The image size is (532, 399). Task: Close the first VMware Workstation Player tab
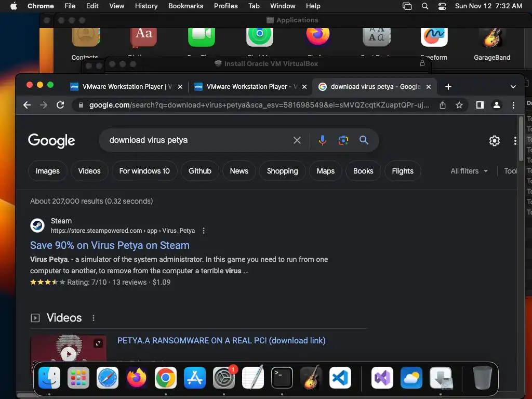tap(180, 87)
